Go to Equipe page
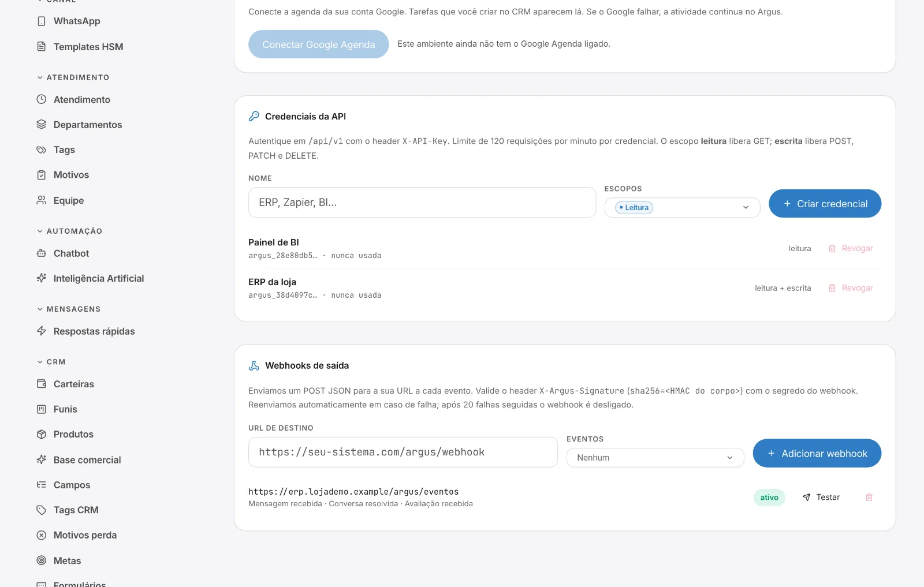Image resolution: width=924 pixels, height=587 pixels. click(69, 200)
